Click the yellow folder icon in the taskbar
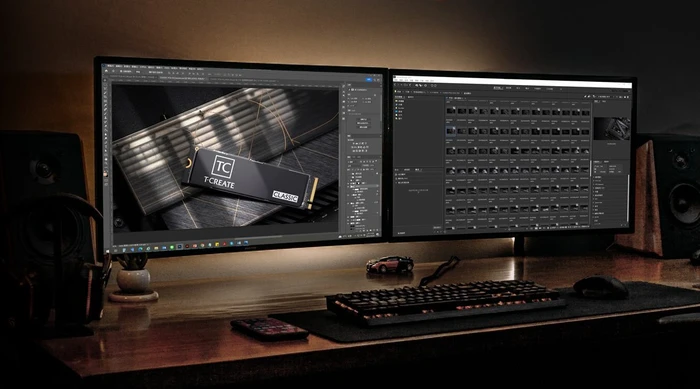 coord(156,248)
